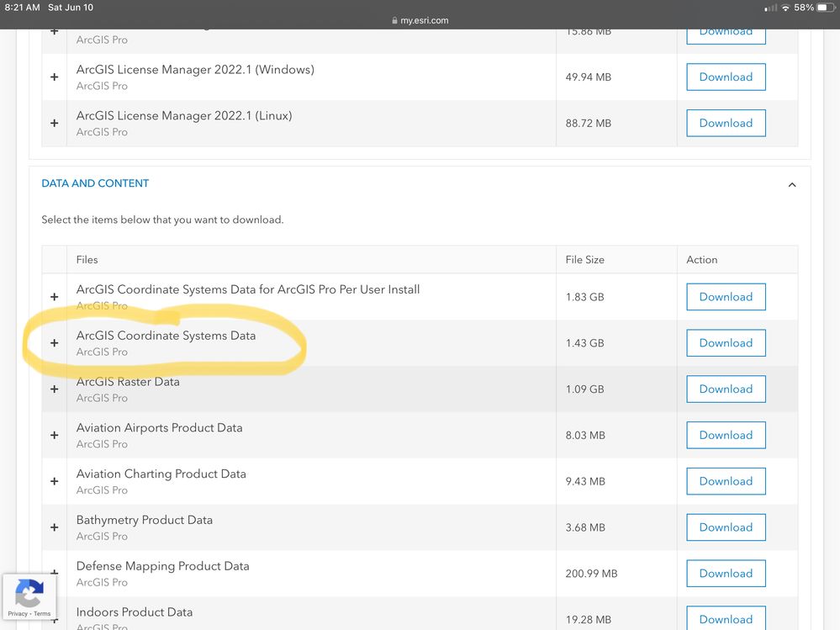Image resolution: width=840 pixels, height=630 pixels.
Task: Expand the Coordinate Systems Data Per User Install row
Action: [x=54, y=297]
